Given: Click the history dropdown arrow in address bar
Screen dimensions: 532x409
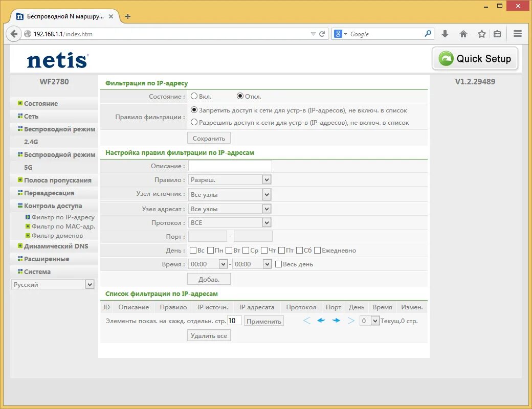Looking at the screenshot, I should click(313, 34).
